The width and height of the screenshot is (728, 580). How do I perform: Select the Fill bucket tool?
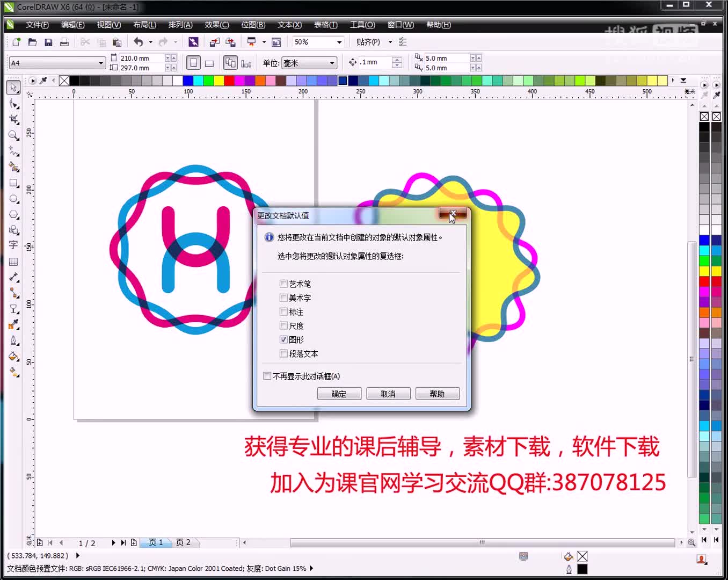pyautogui.click(x=13, y=356)
